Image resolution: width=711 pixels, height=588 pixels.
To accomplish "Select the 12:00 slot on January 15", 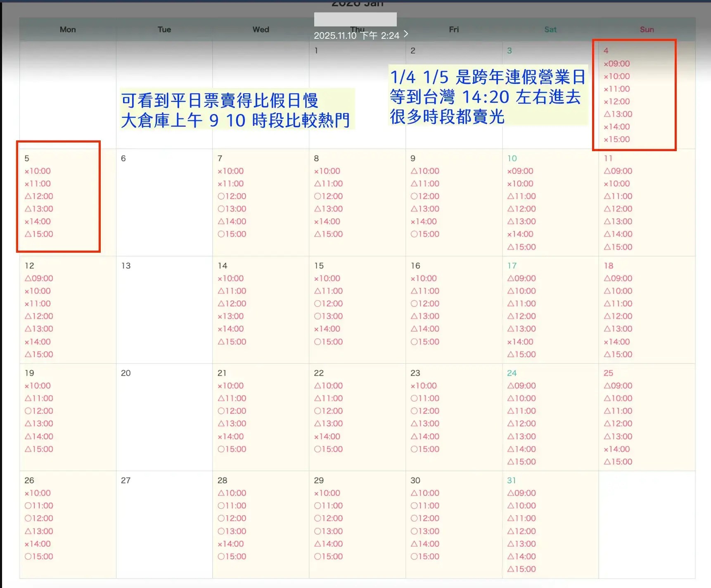I will tap(329, 303).
